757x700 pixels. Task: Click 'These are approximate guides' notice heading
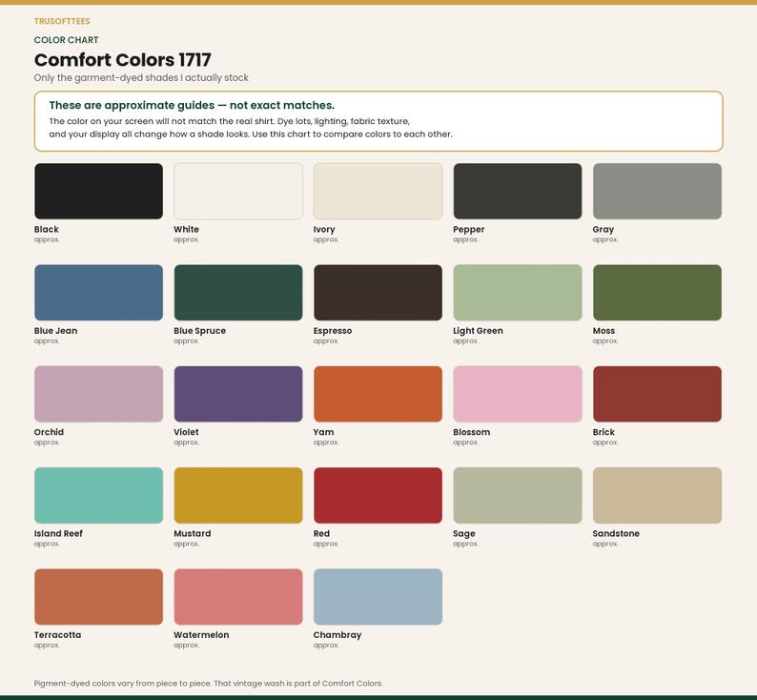pyautogui.click(x=192, y=105)
